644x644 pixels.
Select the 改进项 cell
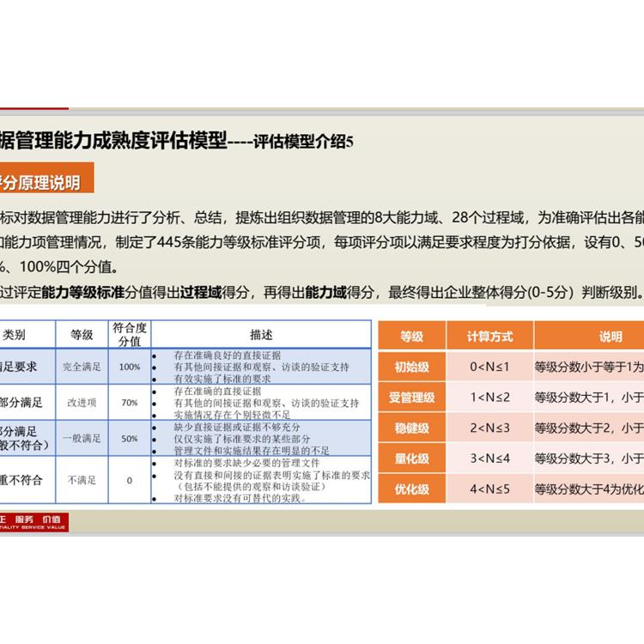point(82,403)
